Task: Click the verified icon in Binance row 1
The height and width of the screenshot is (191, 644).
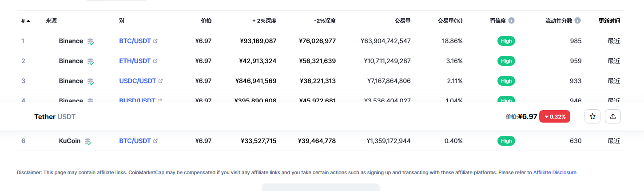Action: pos(91,41)
